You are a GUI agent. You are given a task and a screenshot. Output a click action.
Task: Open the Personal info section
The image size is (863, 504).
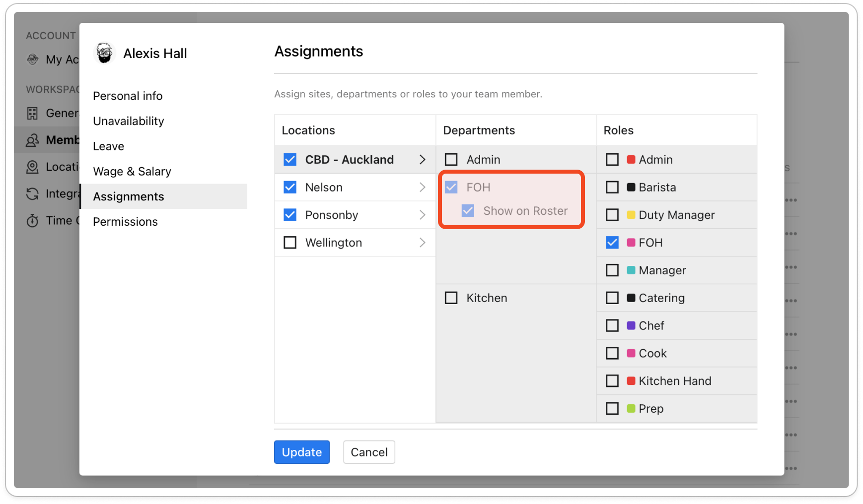click(x=128, y=96)
